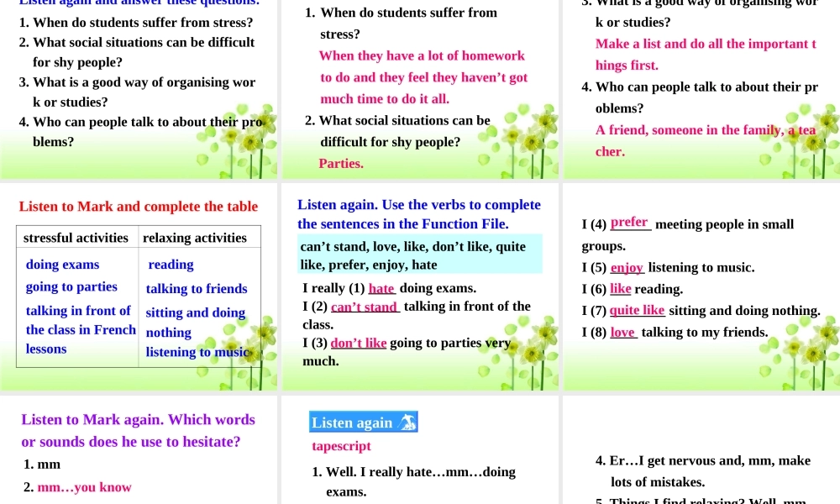Click sentence text 'talking to my friends.'
The width and height of the screenshot is (840, 504).
tap(705, 333)
